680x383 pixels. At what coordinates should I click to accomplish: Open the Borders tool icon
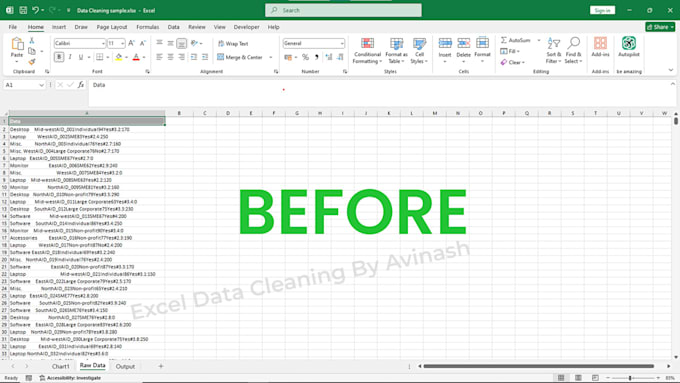(x=99, y=57)
